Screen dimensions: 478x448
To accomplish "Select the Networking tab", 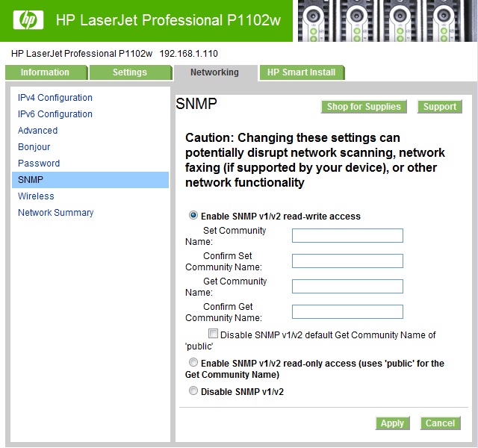I will pyautogui.click(x=215, y=72).
